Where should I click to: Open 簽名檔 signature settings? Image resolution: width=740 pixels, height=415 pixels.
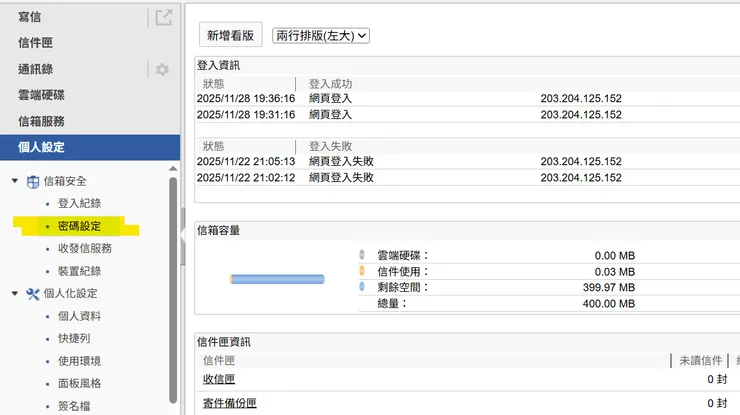[x=74, y=406]
